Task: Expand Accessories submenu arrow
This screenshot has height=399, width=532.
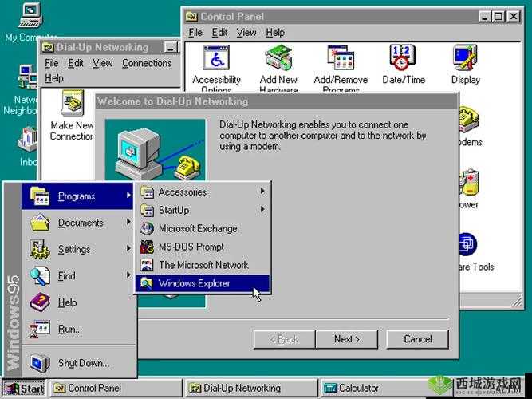Action: click(x=262, y=192)
